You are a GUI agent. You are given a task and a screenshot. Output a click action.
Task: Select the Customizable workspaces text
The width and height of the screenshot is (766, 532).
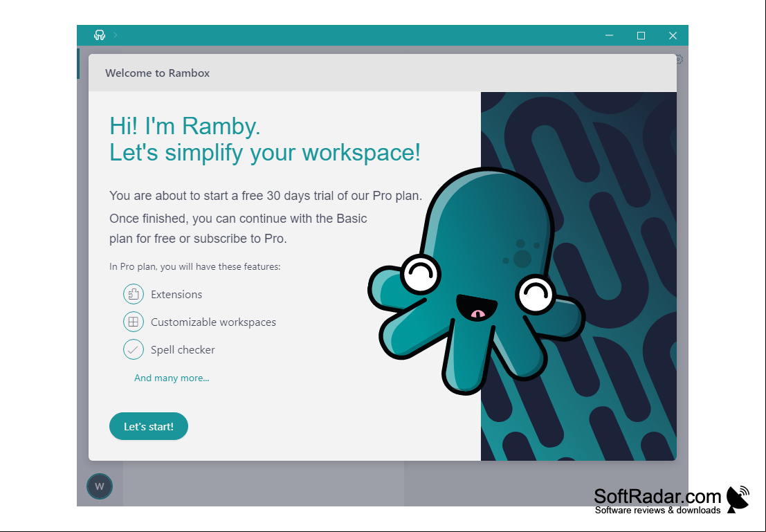214,322
